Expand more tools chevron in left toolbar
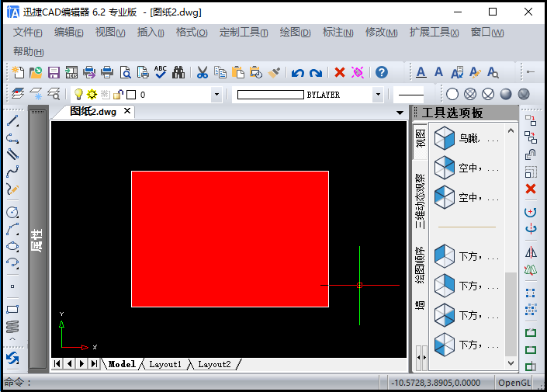The width and height of the screenshot is (547, 392). (12, 339)
